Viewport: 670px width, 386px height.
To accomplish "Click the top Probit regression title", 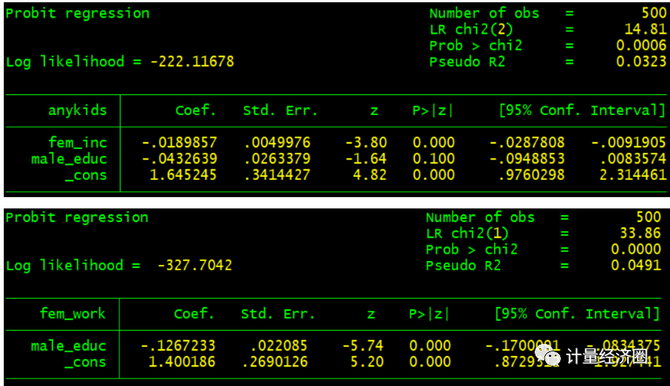I will point(78,14).
